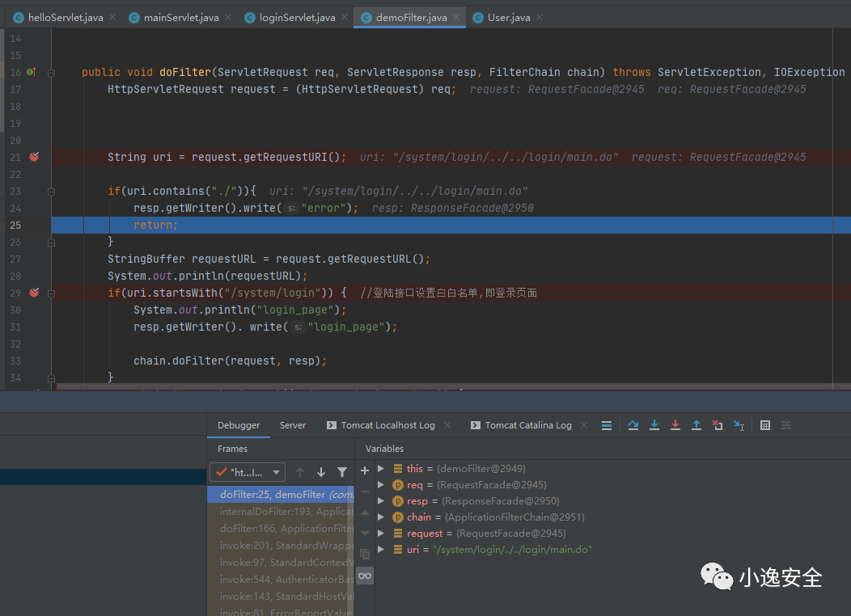Click the chain.doFilter(request, resp) line

point(230,361)
